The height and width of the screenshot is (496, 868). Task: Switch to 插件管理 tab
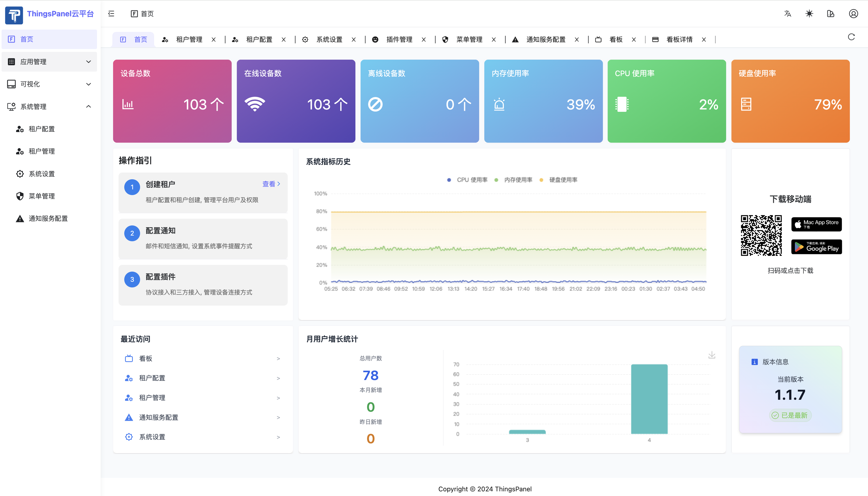pos(399,39)
